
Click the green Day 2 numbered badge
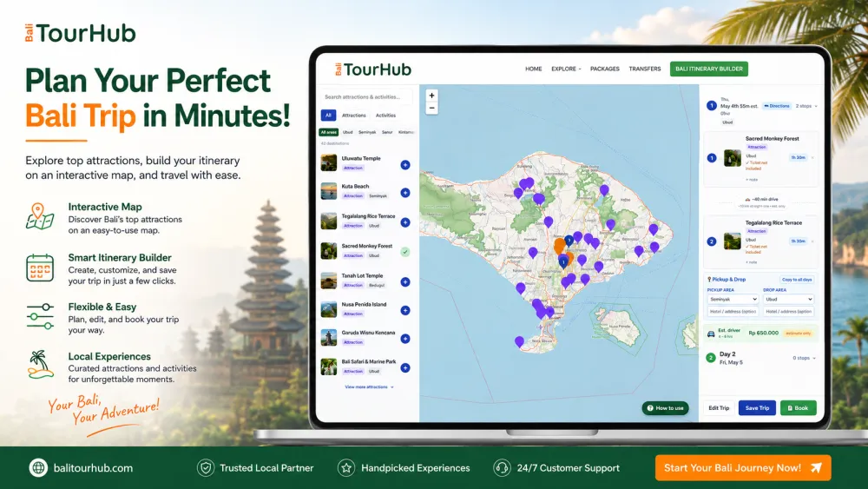[x=711, y=358]
